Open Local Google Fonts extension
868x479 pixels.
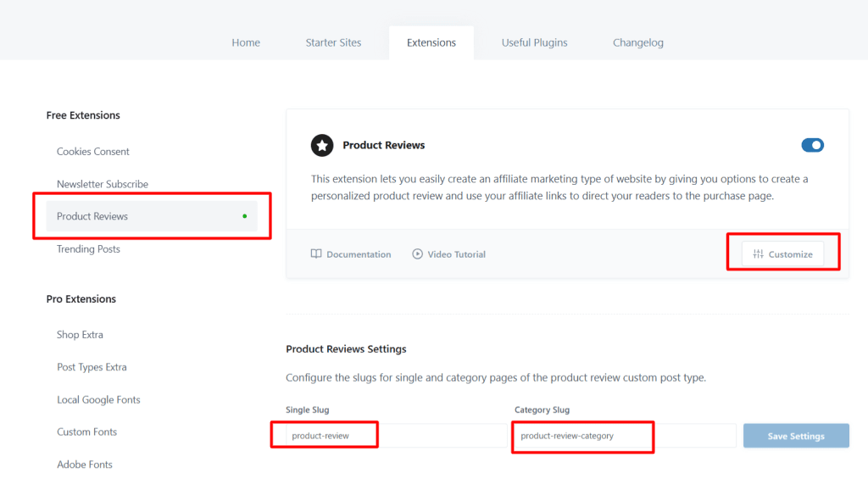98,399
